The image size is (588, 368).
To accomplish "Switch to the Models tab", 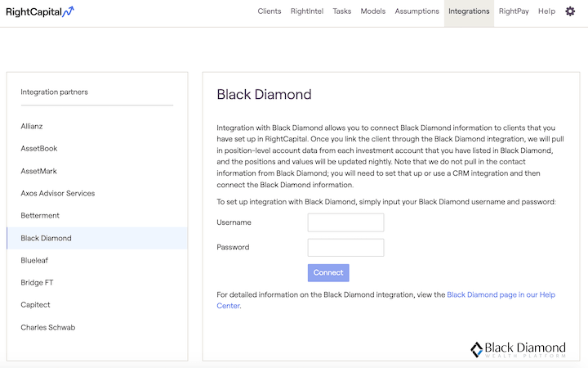I will coord(372,11).
